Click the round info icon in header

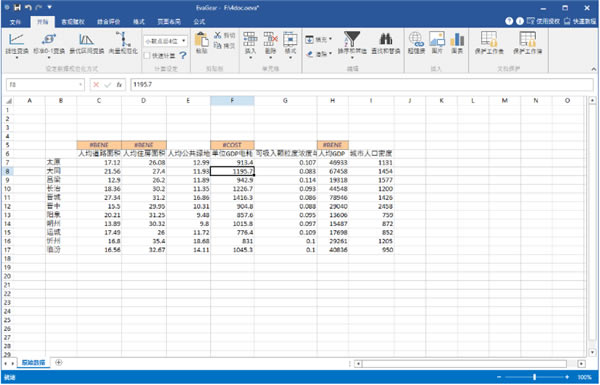click(x=520, y=21)
